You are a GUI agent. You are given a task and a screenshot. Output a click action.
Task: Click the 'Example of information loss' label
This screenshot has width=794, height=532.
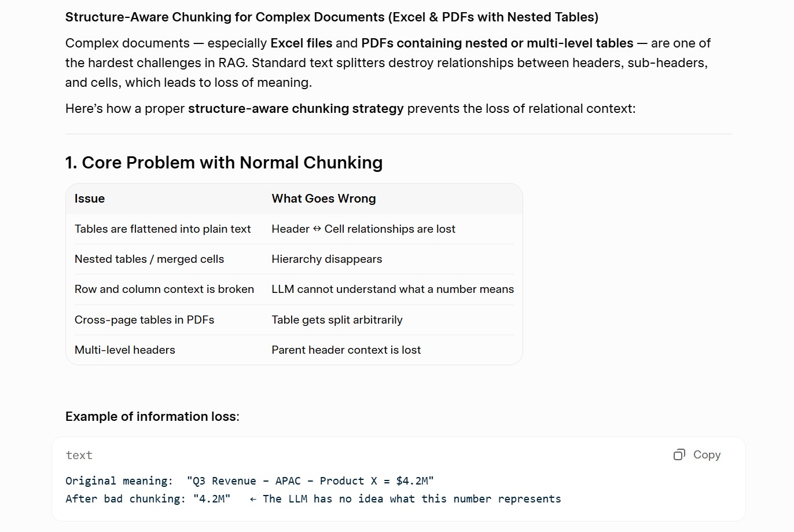(152, 417)
